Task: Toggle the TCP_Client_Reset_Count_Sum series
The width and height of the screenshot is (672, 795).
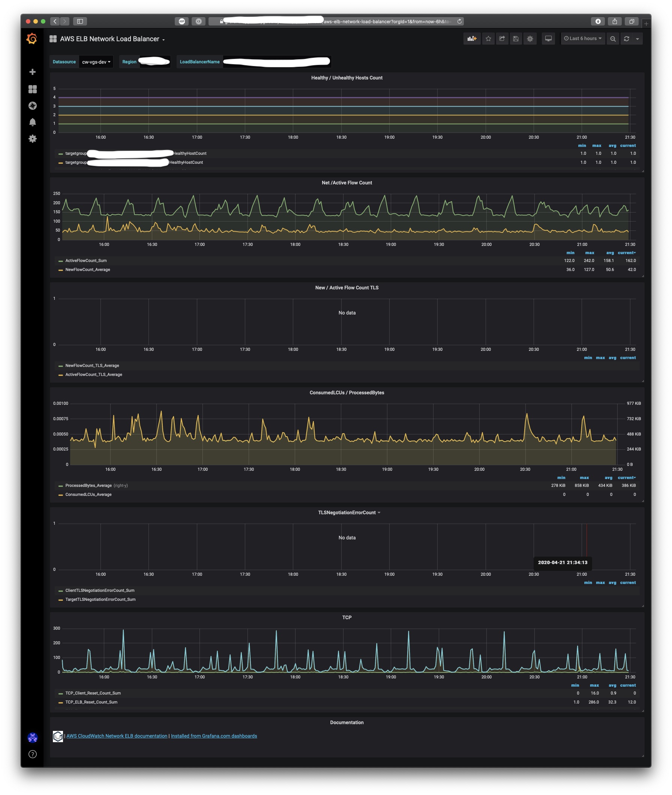Action: tap(93, 694)
